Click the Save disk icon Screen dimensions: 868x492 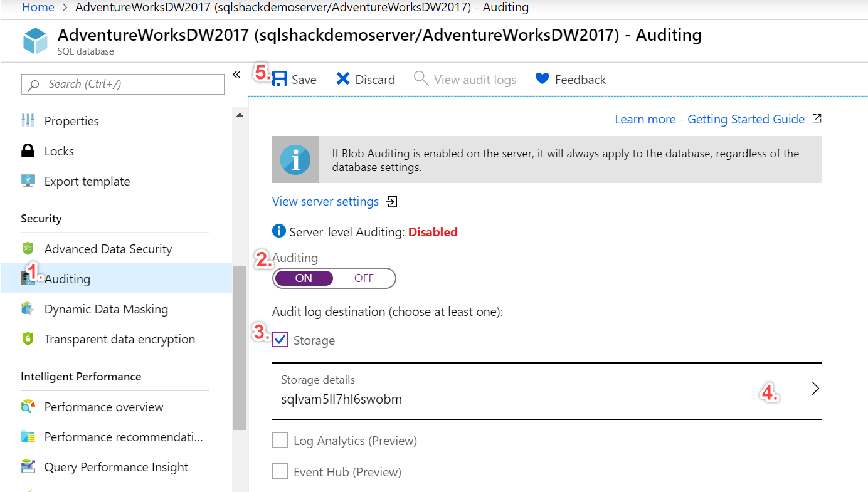tap(280, 78)
